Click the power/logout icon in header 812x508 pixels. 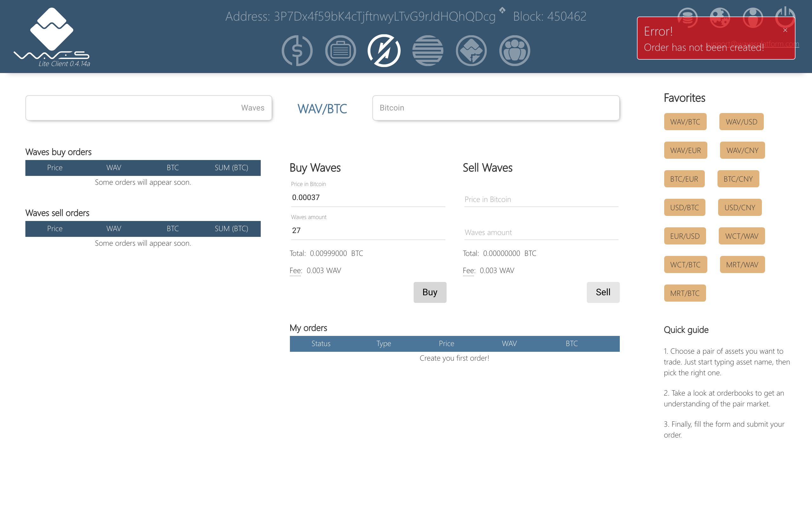pyautogui.click(x=785, y=17)
